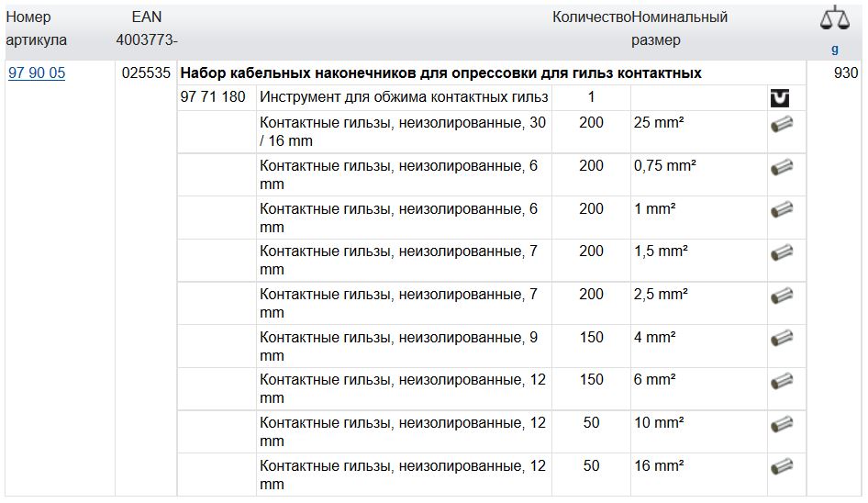Click ferrule icon in 4 mm² row
Image resolution: width=868 pixels, height=503 pixels.
[x=781, y=338]
